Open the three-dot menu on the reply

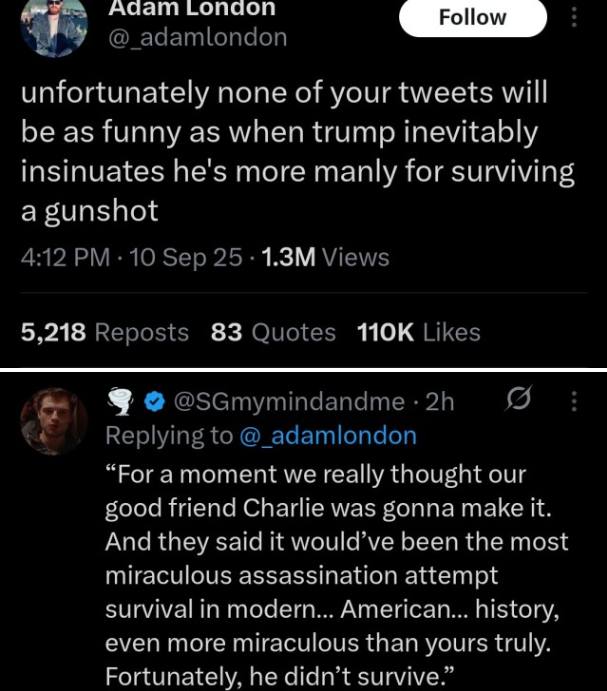tap(573, 402)
